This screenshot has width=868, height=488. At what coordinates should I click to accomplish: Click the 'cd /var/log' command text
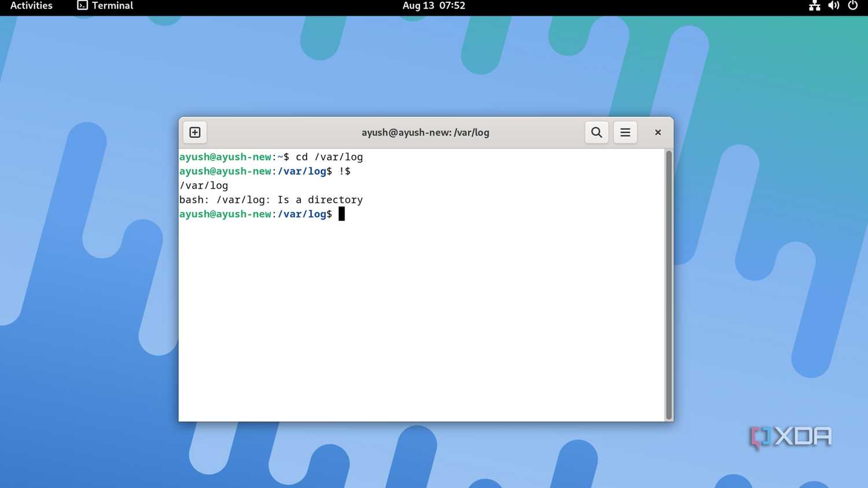pyautogui.click(x=329, y=157)
